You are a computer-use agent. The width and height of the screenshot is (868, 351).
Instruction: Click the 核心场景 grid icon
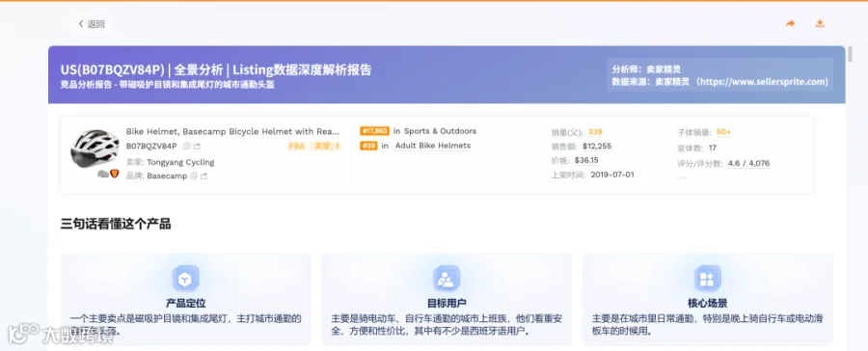[708, 279]
